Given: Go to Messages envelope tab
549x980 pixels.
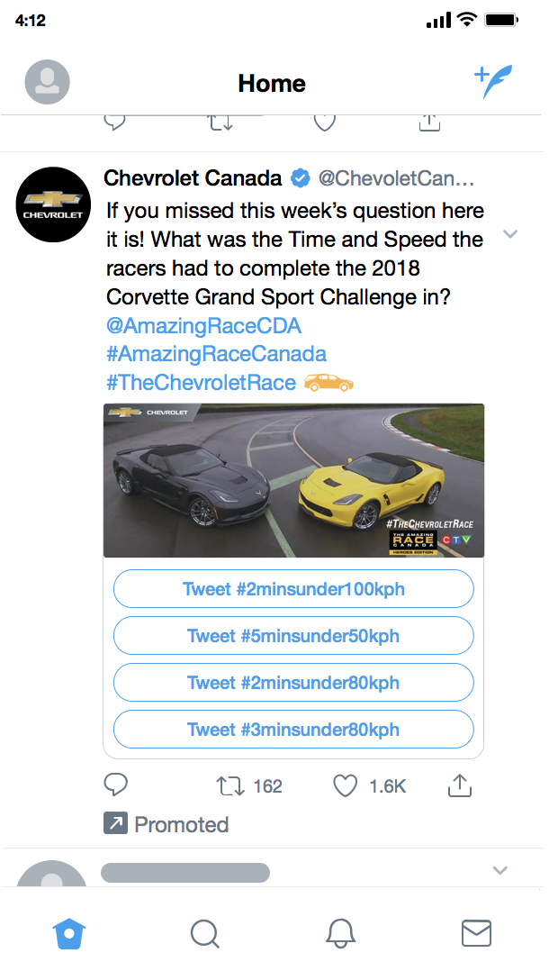Looking at the screenshot, I should [x=476, y=933].
